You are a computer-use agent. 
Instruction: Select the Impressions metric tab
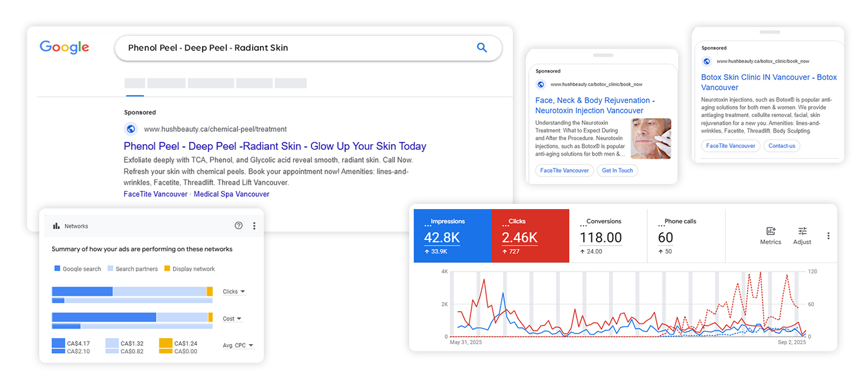[x=452, y=235]
